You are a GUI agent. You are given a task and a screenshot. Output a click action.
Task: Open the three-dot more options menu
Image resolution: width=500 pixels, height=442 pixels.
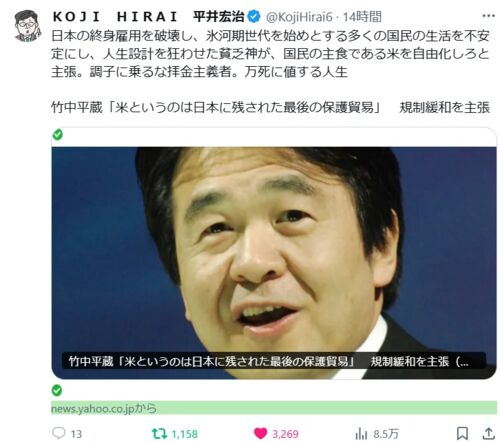click(x=488, y=16)
